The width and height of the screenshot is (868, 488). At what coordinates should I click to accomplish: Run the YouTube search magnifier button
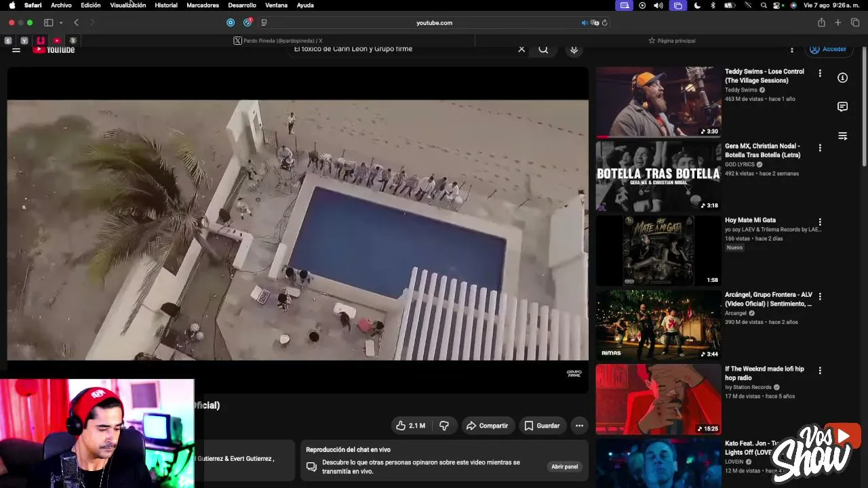[x=543, y=49]
